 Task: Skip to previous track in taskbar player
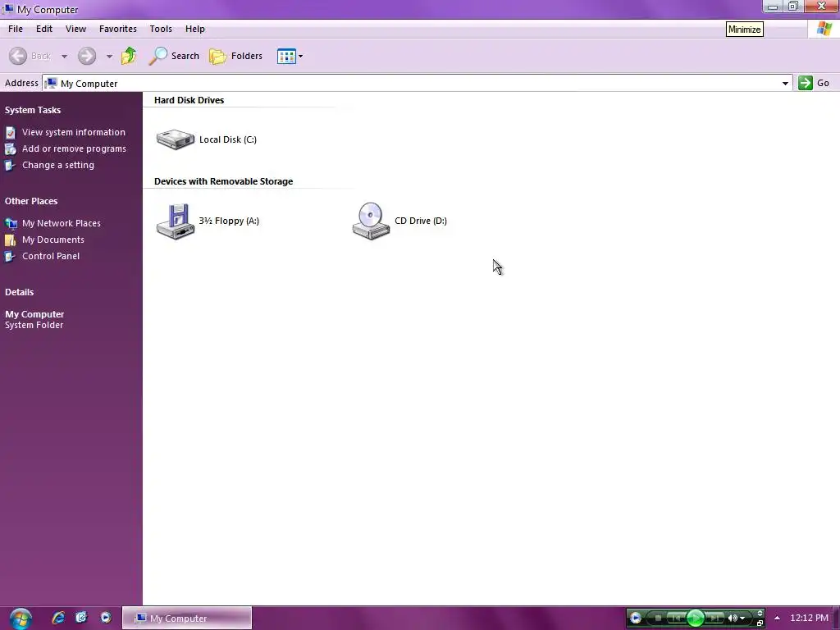click(676, 619)
